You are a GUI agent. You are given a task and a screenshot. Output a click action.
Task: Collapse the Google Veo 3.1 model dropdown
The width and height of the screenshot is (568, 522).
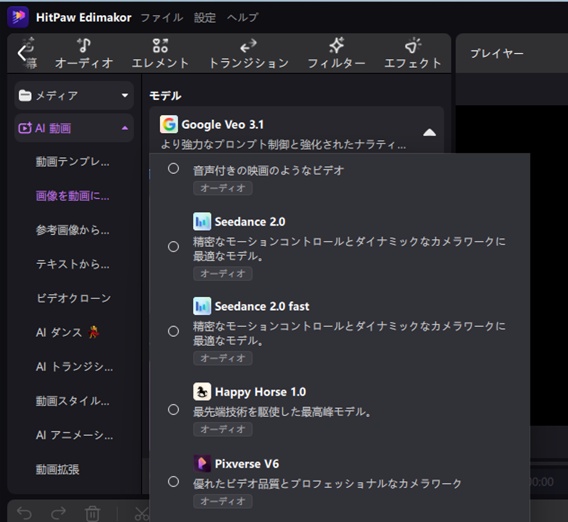429,133
